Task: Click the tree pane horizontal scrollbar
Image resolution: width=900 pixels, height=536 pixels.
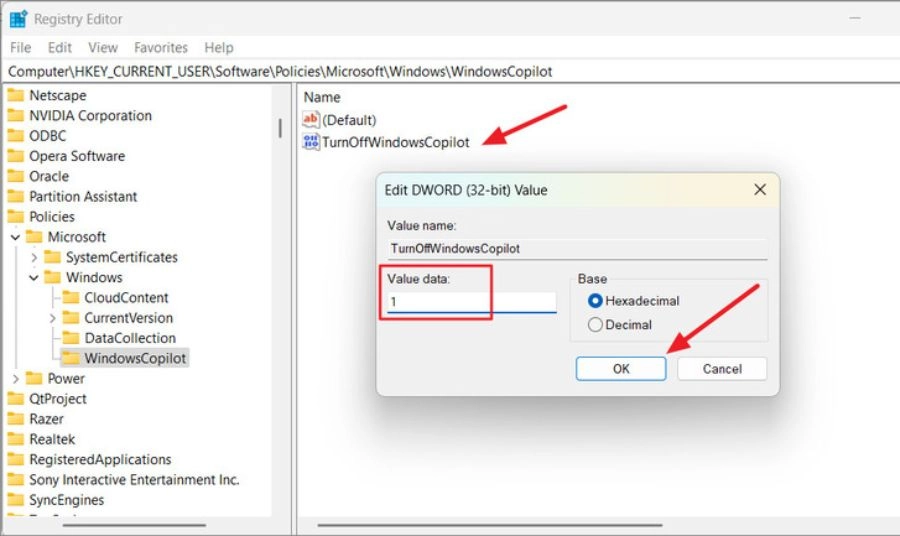Action: [x=134, y=525]
